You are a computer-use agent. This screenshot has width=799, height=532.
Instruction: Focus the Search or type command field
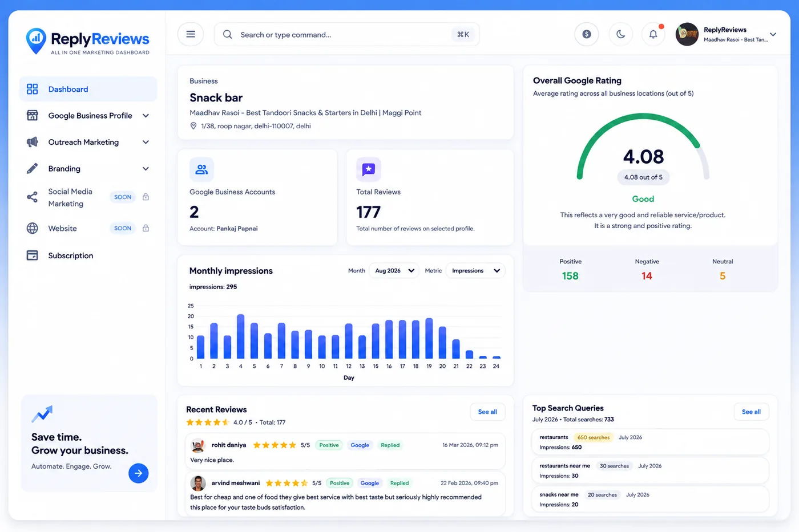coord(346,34)
